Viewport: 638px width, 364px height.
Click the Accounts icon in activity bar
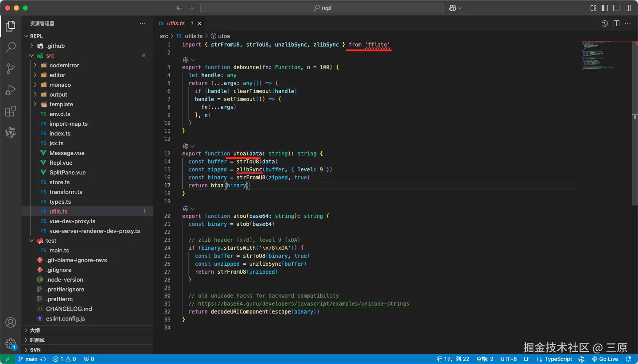coord(11,322)
